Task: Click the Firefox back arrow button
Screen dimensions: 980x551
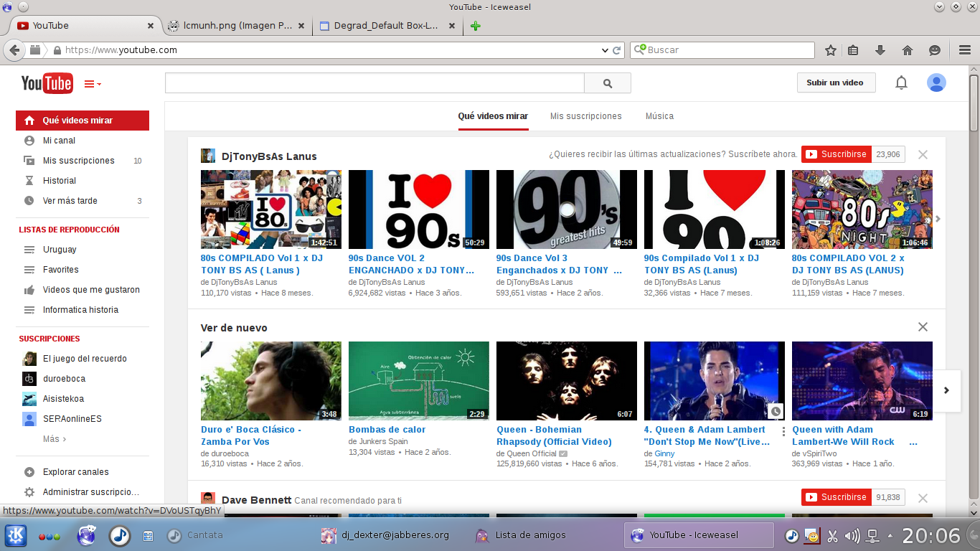Action: pos(14,50)
